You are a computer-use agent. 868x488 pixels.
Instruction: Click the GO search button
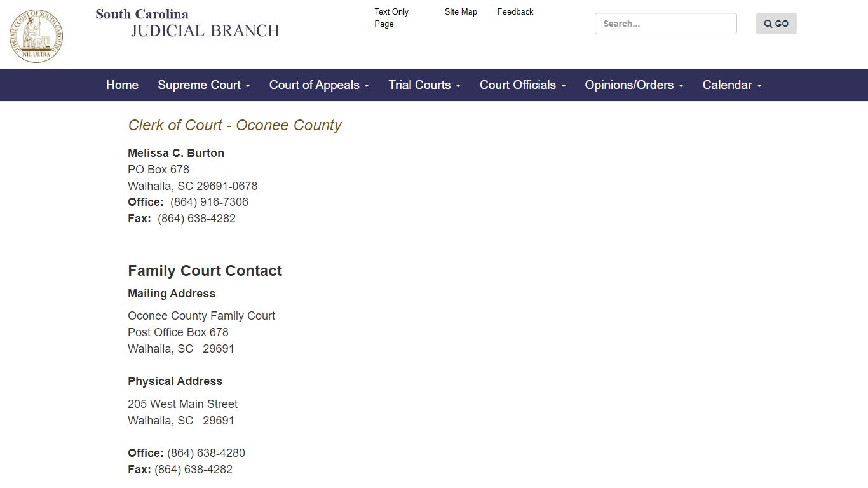click(776, 23)
